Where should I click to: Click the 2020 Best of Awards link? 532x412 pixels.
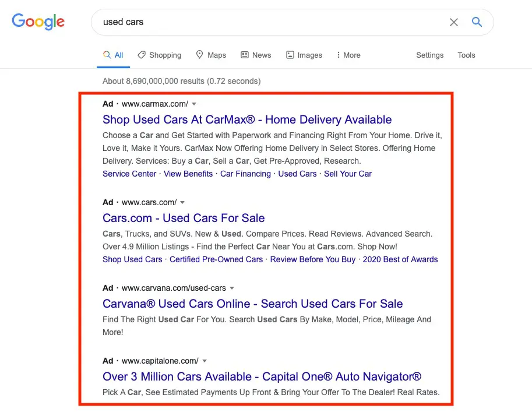400,260
